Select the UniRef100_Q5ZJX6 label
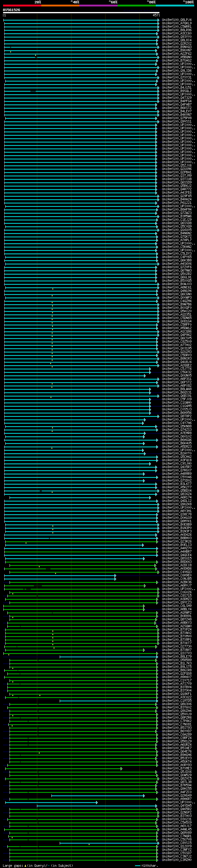Image resolution: width=197 pixels, height=868 pixels. 177,165
